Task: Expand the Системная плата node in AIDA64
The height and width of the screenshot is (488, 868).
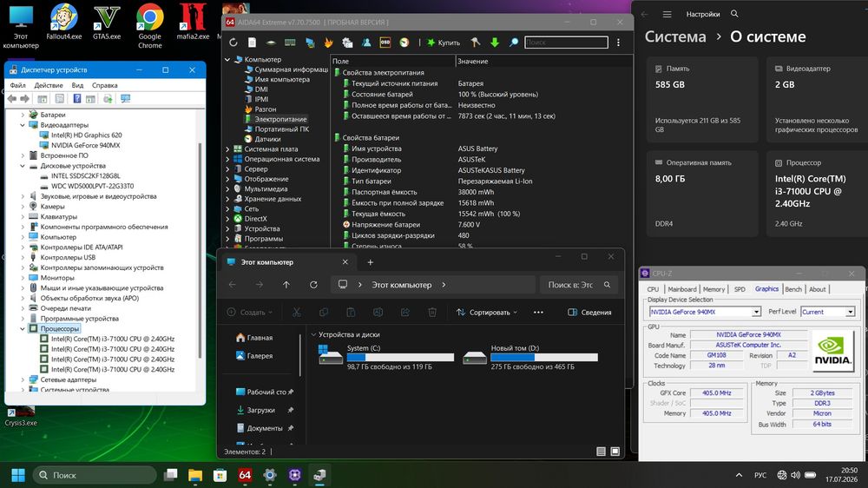Action: pos(227,149)
